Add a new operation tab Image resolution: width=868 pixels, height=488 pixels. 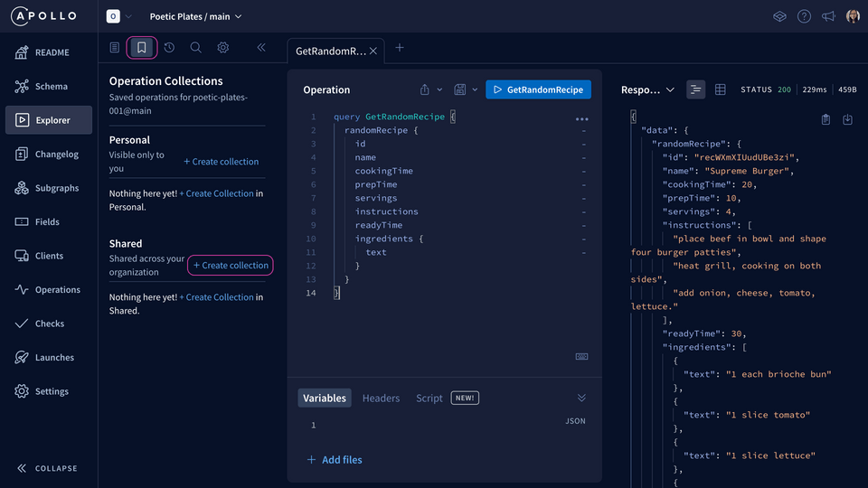point(399,48)
